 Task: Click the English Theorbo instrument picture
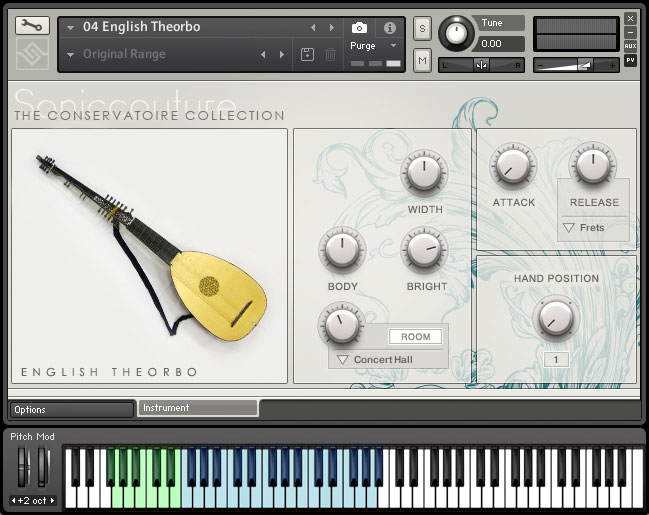(149, 255)
